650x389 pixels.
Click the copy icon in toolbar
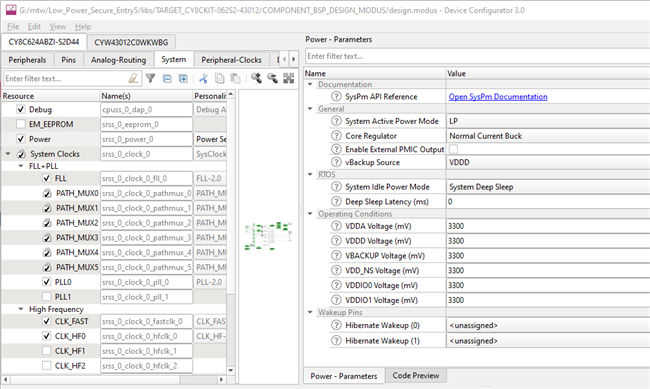[x=220, y=78]
